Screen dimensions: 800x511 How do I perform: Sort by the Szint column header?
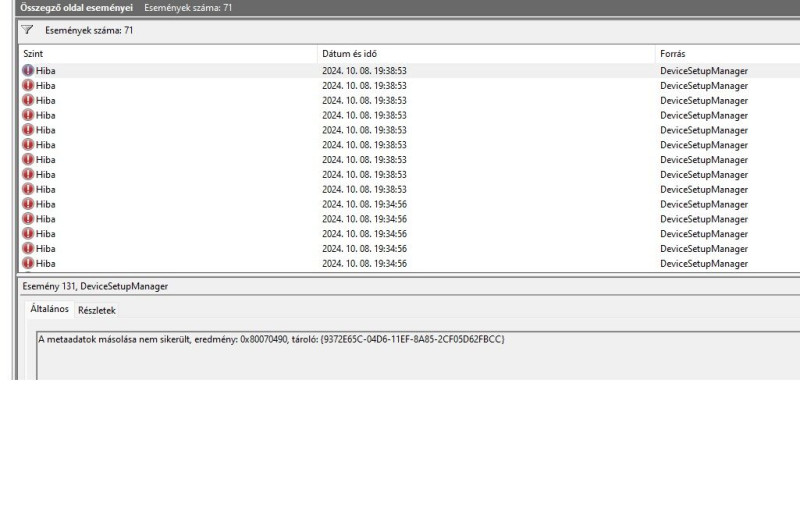pyautogui.click(x=168, y=54)
